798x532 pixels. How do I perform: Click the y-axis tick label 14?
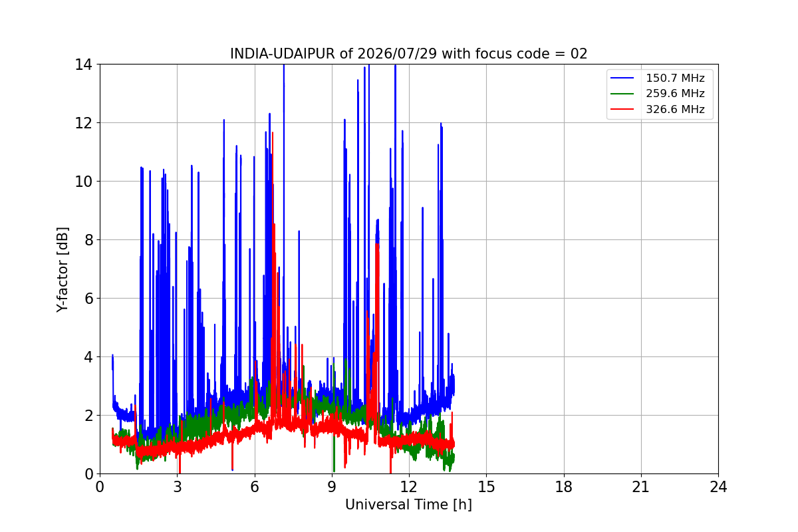[84, 65]
